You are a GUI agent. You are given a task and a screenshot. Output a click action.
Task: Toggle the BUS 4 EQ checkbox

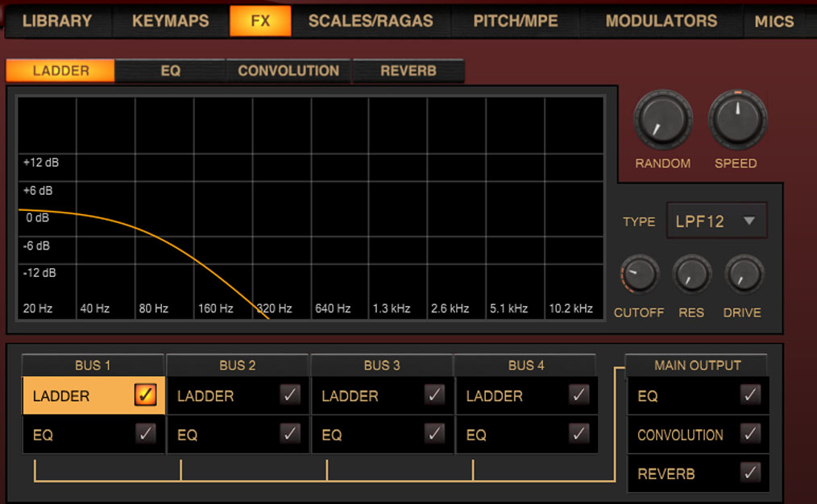pos(579,433)
